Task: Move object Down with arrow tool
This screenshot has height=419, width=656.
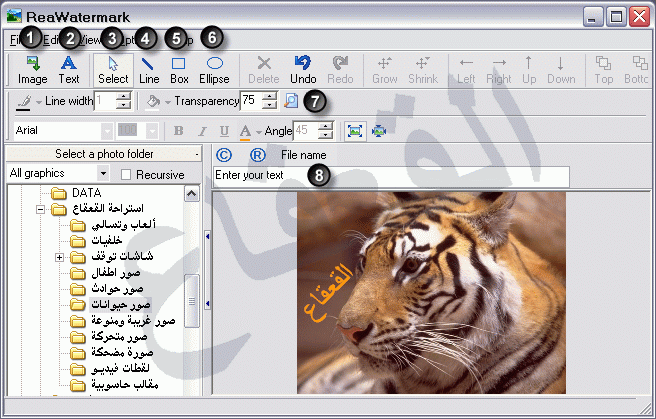Action: [561, 70]
